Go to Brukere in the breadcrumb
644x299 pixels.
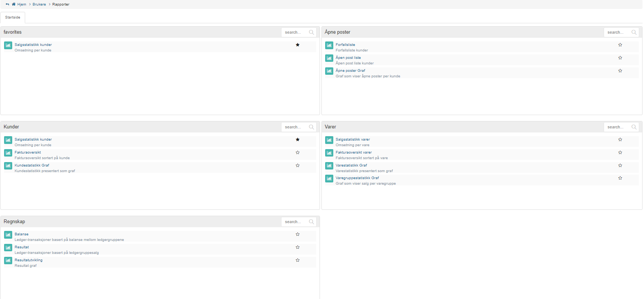click(39, 4)
